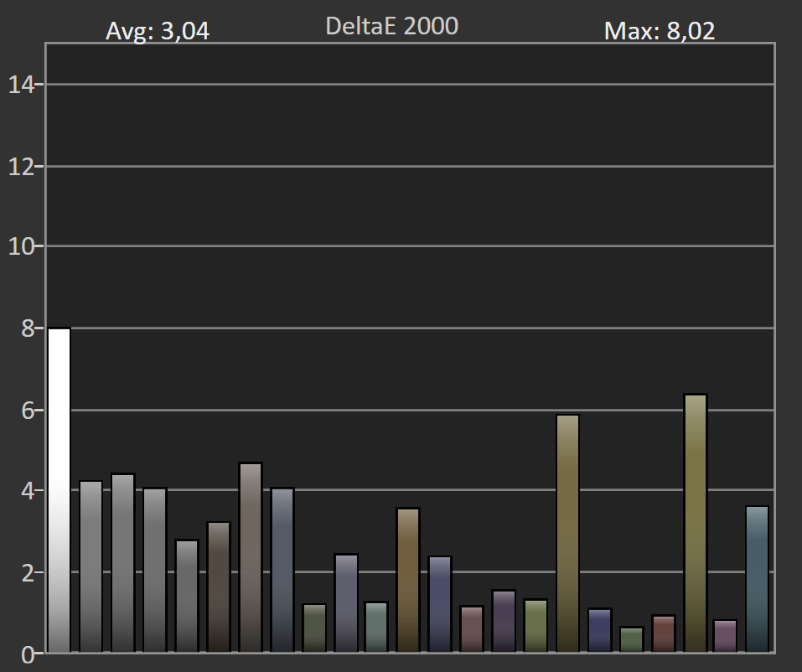Click the y-axis label "8"
The image size is (802, 672).
(28, 328)
